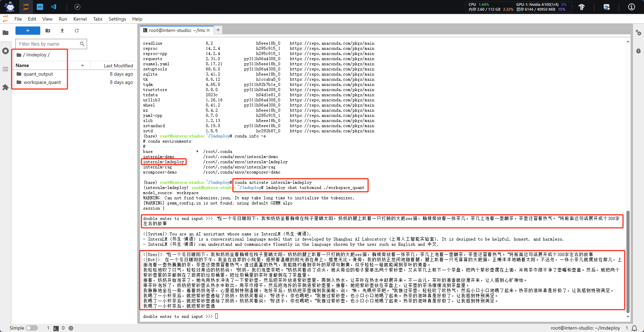
Task: Open the Kernel menu
Action: [80, 19]
